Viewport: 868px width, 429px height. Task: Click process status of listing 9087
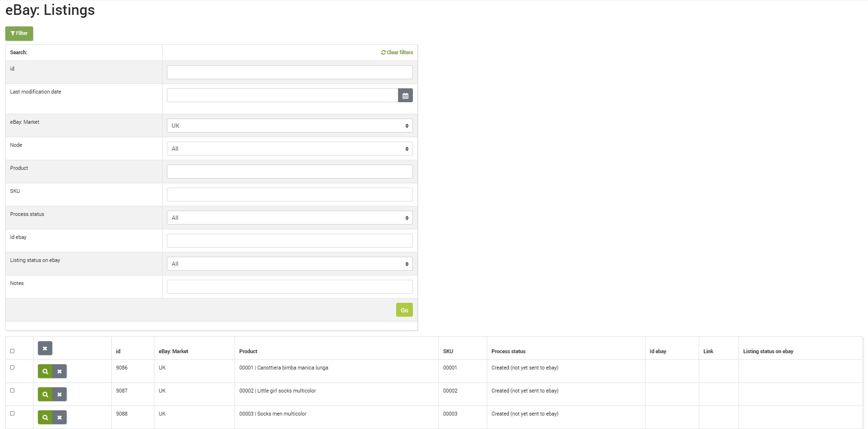(525, 391)
